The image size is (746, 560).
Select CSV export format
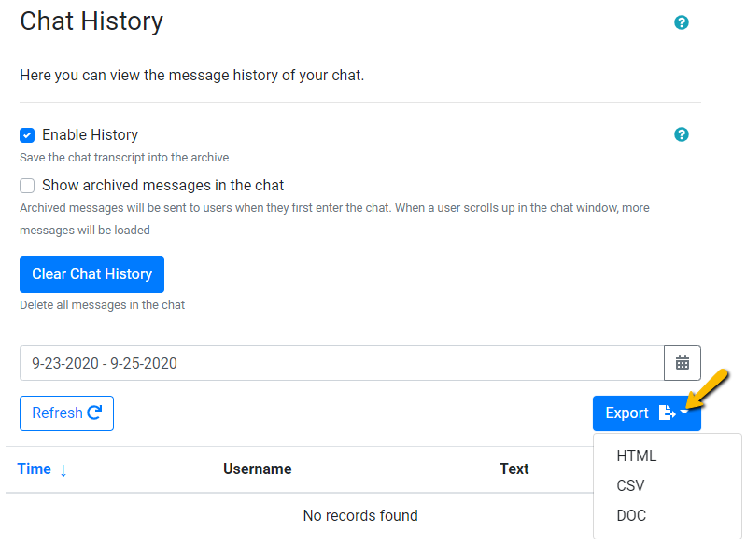(x=631, y=486)
